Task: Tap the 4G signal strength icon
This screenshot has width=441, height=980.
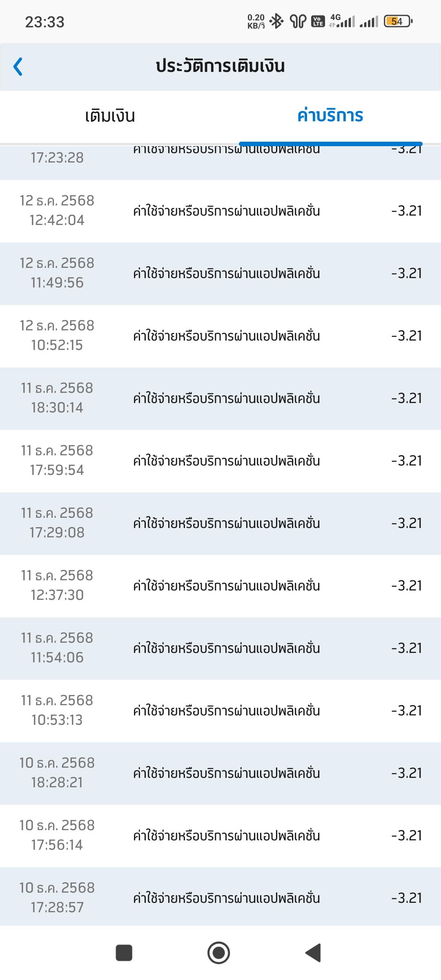Action: [x=342, y=21]
